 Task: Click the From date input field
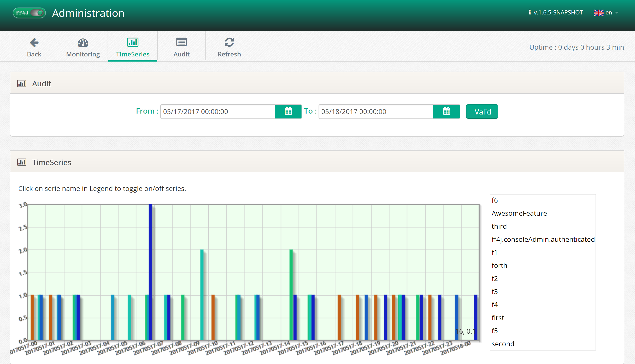[218, 111]
